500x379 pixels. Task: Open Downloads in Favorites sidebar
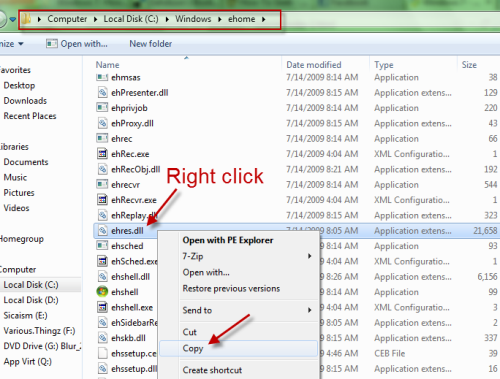tap(25, 101)
